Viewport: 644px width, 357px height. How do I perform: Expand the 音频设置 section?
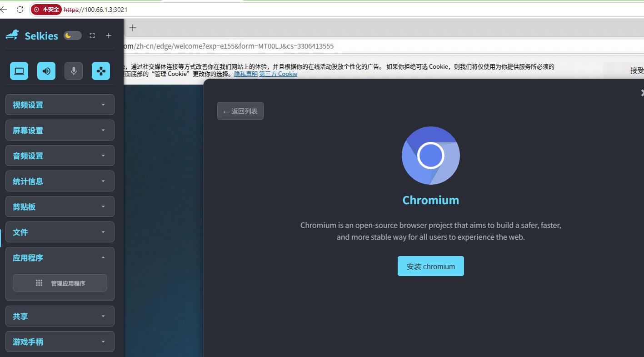(x=60, y=156)
